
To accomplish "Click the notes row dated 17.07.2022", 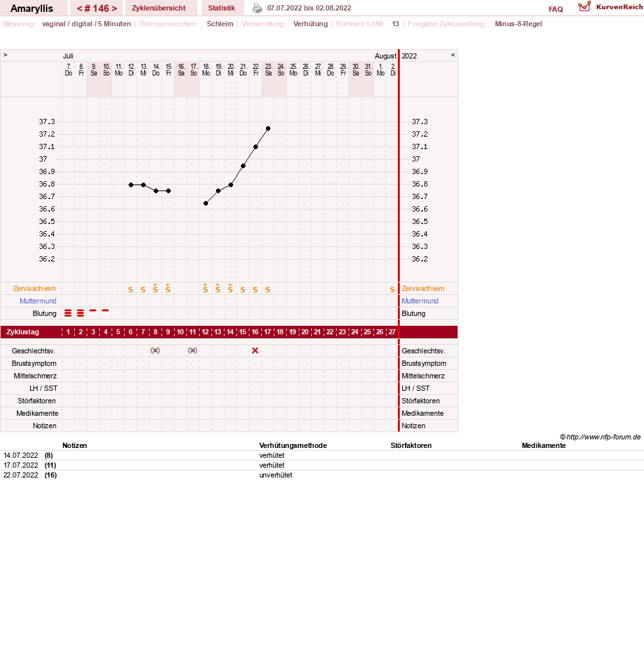I will (x=322, y=465).
